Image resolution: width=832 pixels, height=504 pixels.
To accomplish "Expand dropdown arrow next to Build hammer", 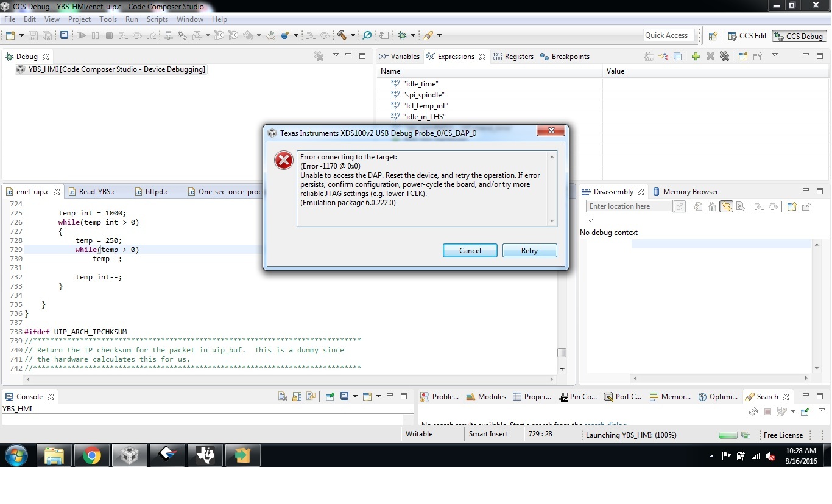I will pyautogui.click(x=353, y=35).
